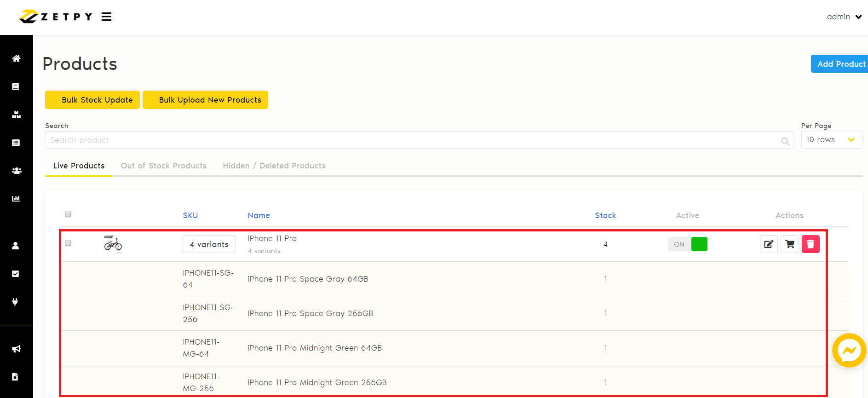Collapse the 4 variants expander

point(209,244)
